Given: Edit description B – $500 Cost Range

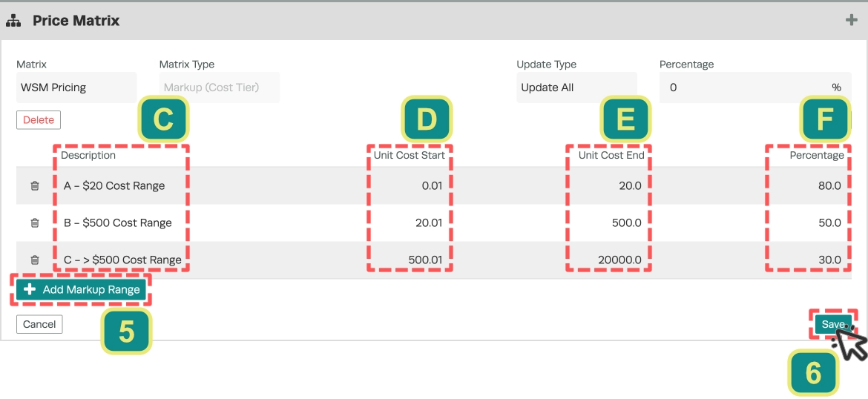Looking at the screenshot, I should [118, 223].
